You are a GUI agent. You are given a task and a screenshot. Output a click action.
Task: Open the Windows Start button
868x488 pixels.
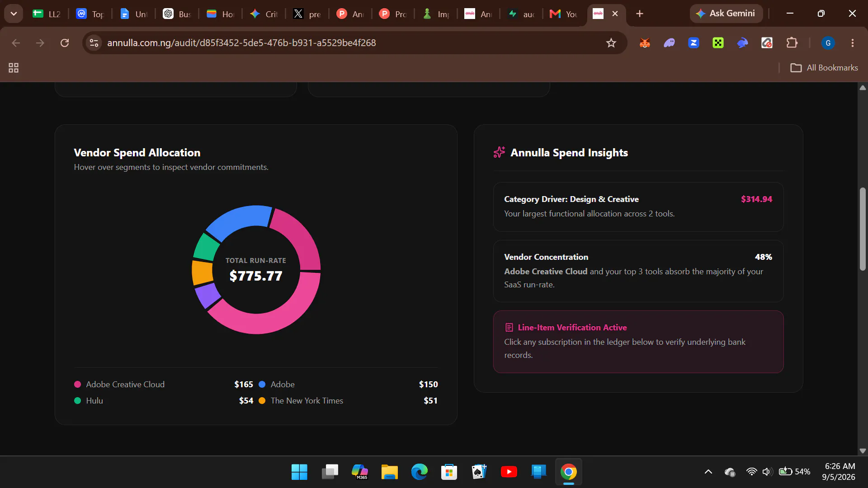pyautogui.click(x=299, y=472)
